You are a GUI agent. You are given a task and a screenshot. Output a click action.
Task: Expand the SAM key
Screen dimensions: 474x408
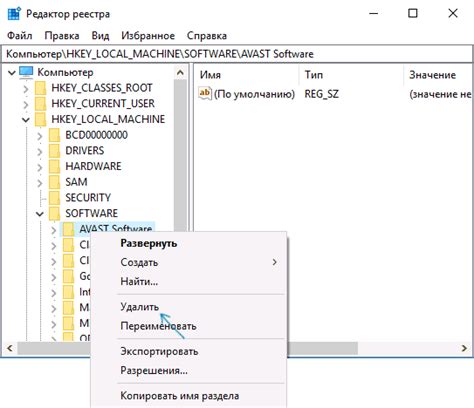pos(40,183)
